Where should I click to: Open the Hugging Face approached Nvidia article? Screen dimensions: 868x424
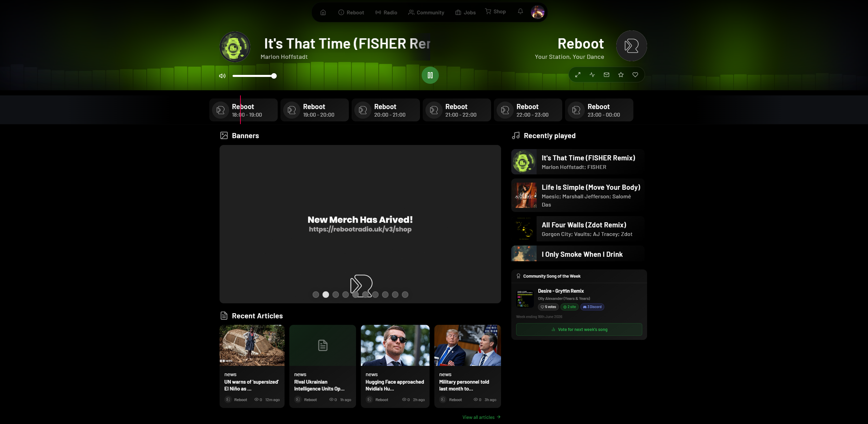[395, 366]
